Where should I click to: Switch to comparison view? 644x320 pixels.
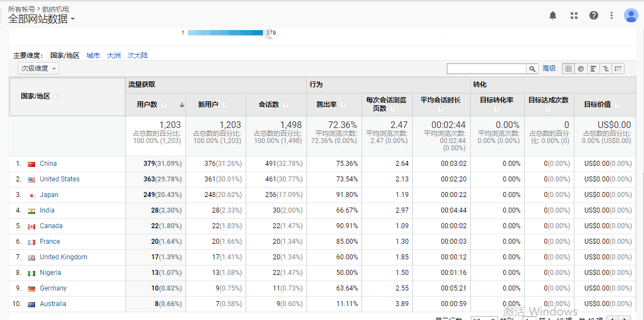click(606, 69)
